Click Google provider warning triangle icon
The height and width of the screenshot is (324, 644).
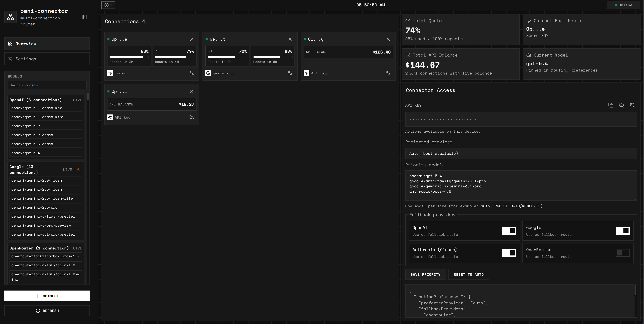78,170
